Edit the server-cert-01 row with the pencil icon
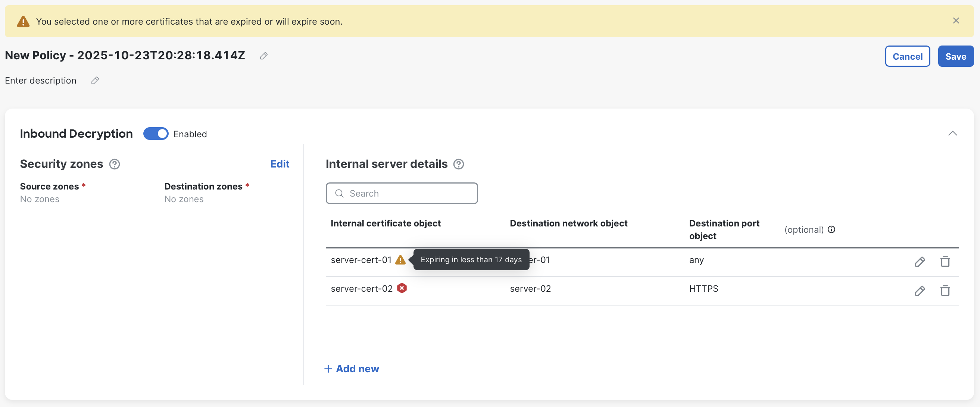The image size is (980, 407). [x=920, y=261]
